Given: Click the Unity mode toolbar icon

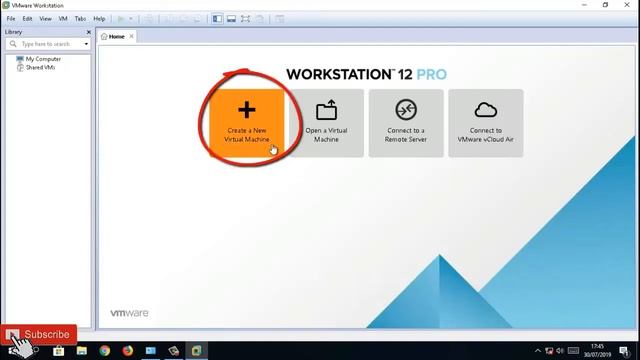Looking at the screenshot, I should pos(260,19).
